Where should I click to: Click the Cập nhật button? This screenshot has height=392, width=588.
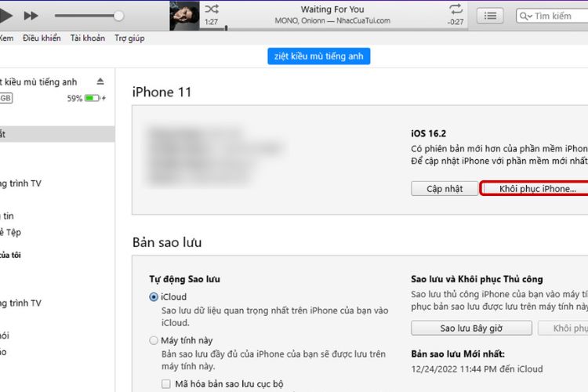tap(445, 189)
